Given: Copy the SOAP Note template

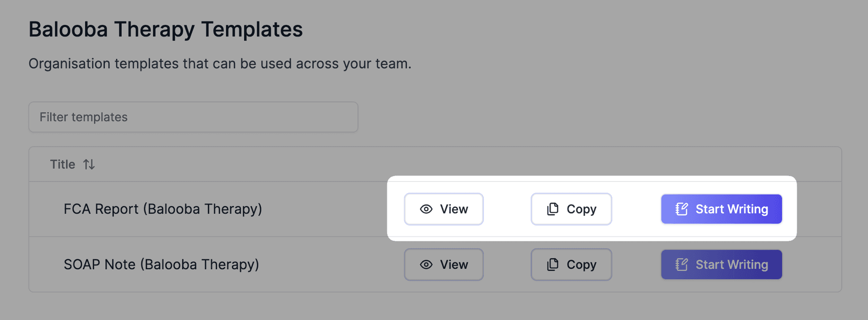Looking at the screenshot, I should [x=571, y=264].
